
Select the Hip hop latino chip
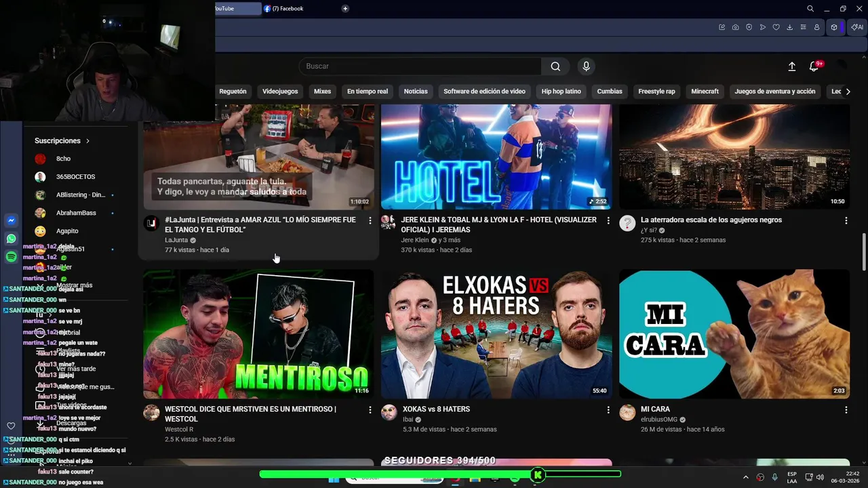click(x=561, y=91)
